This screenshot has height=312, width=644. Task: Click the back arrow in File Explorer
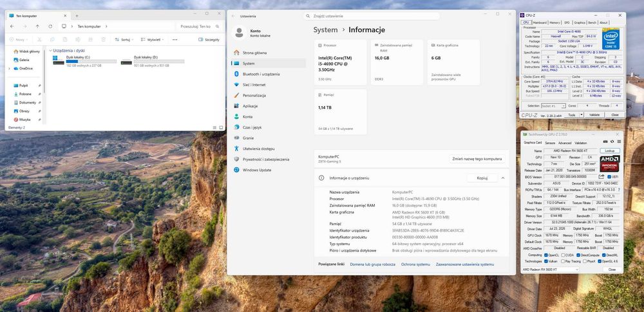coord(12,26)
